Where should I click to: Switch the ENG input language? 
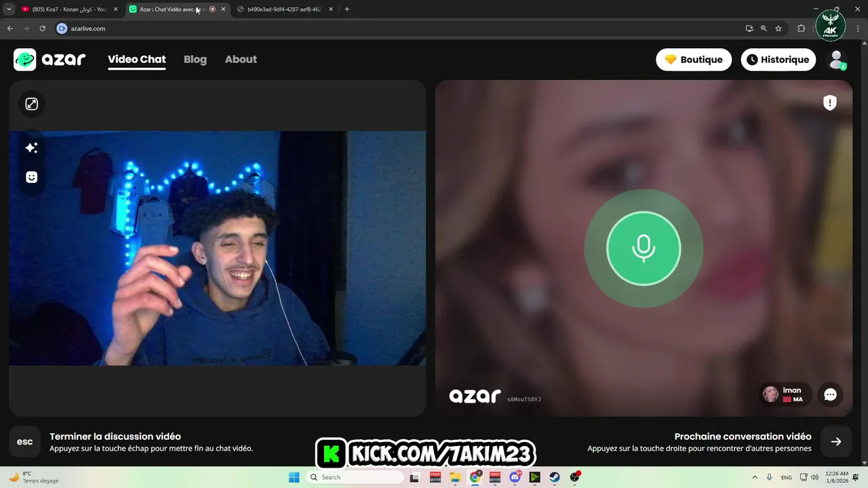click(x=787, y=477)
